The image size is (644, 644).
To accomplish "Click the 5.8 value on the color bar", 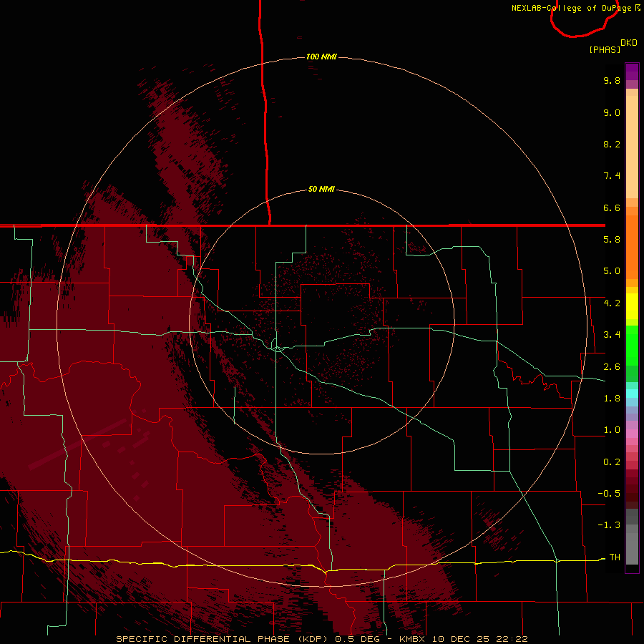I will 612,240.
